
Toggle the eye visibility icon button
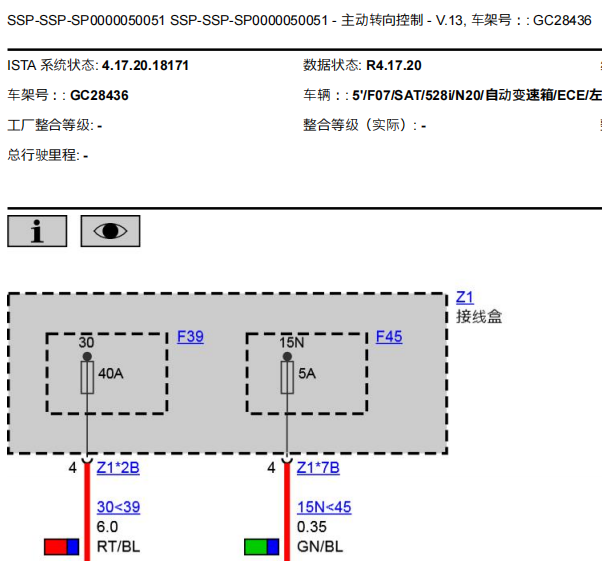tap(110, 231)
